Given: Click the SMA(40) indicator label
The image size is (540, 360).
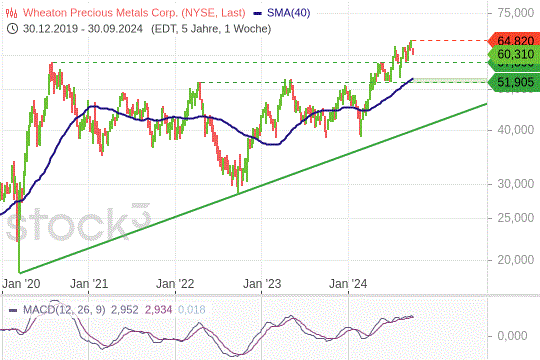Looking at the screenshot, I should (x=289, y=13).
